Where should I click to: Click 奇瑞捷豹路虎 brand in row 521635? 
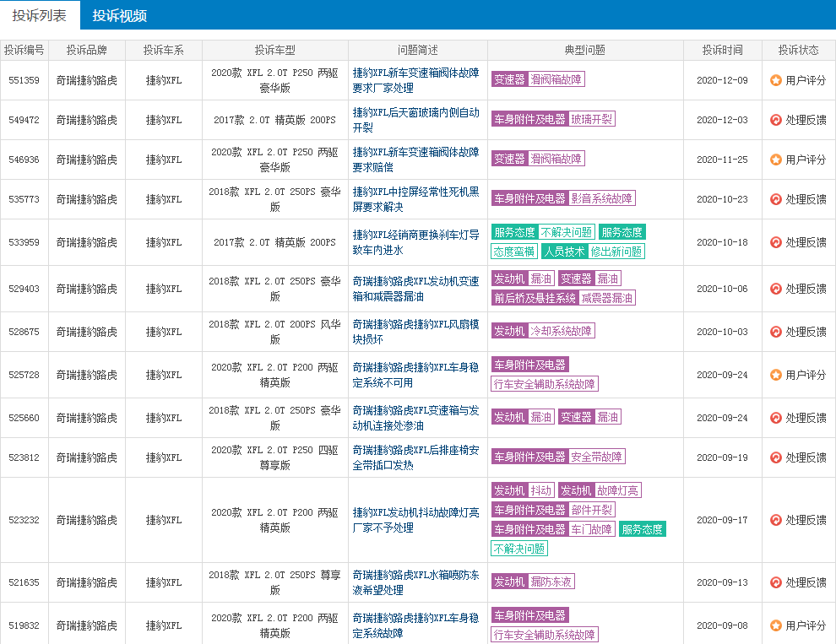(x=87, y=582)
